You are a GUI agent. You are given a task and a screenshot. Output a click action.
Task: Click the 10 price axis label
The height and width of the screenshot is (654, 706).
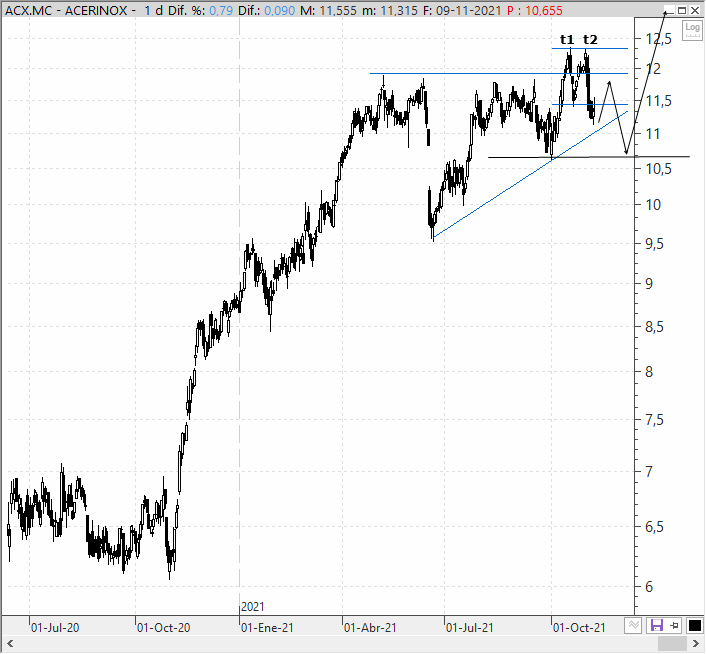[653, 205]
